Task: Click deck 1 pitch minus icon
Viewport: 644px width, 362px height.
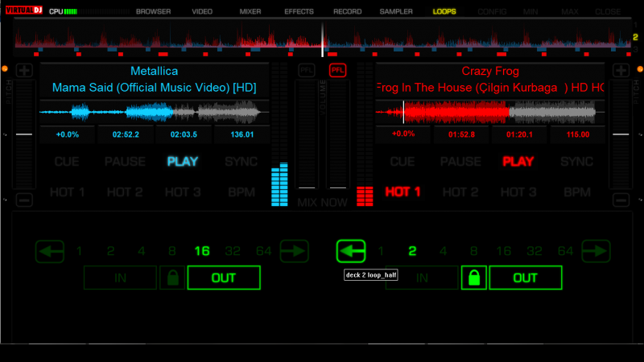Action: click(24, 200)
